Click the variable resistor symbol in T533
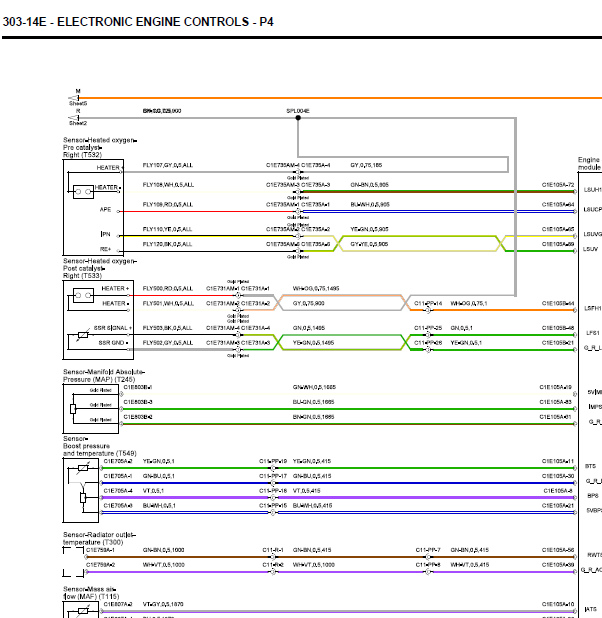This screenshot has width=602, height=618. click(x=83, y=335)
